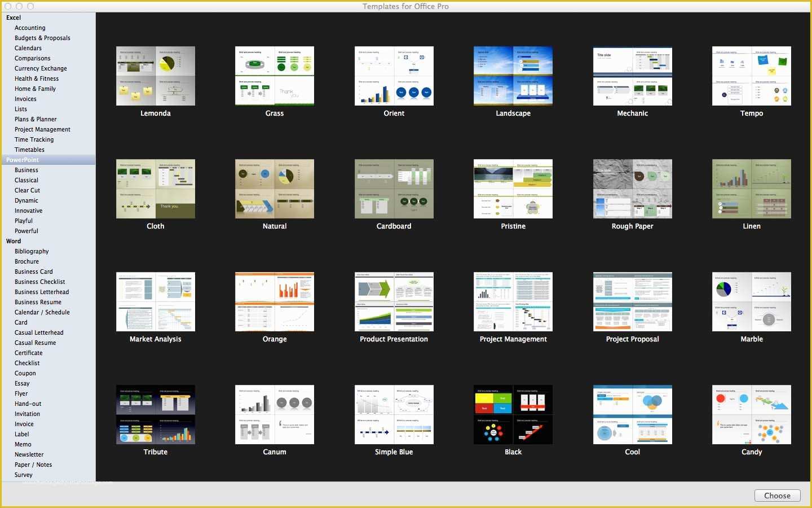The height and width of the screenshot is (508, 812).
Task: Select the Mechanic template thumbnail
Action: click(x=633, y=76)
